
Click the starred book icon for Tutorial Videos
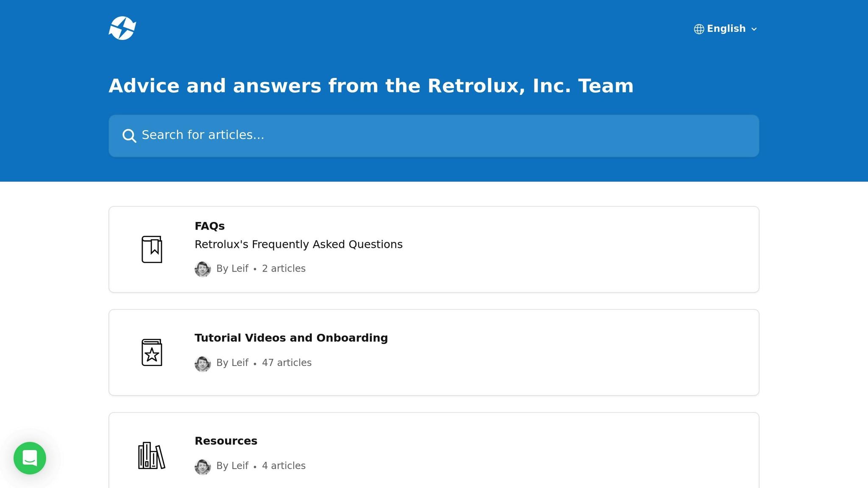152,352
